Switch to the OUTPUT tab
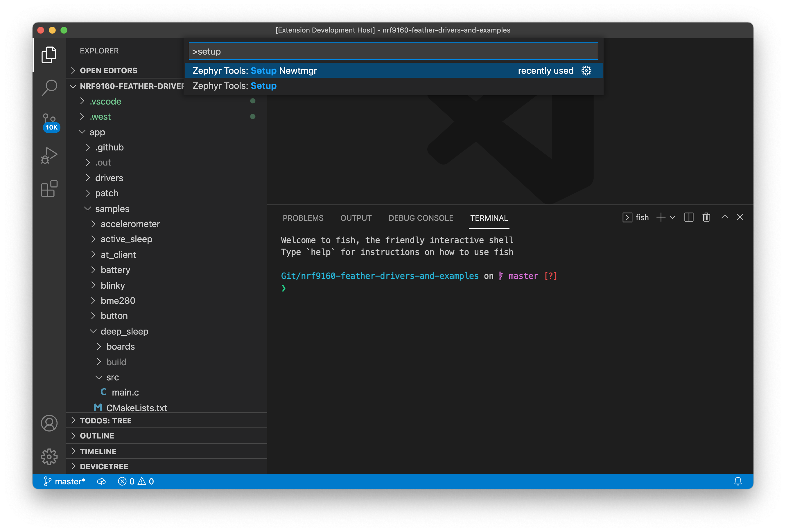 [x=356, y=218]
